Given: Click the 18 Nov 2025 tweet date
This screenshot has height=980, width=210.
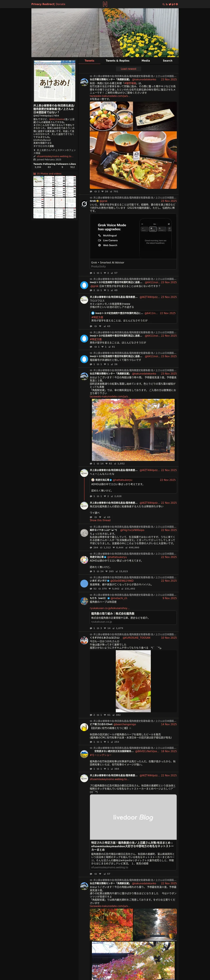Looking at the screenshot, I should (x=169, y=751).
